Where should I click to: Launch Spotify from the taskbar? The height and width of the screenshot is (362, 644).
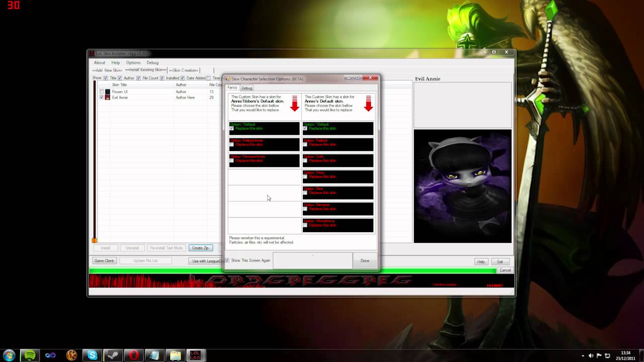click(x=30, y=355)
